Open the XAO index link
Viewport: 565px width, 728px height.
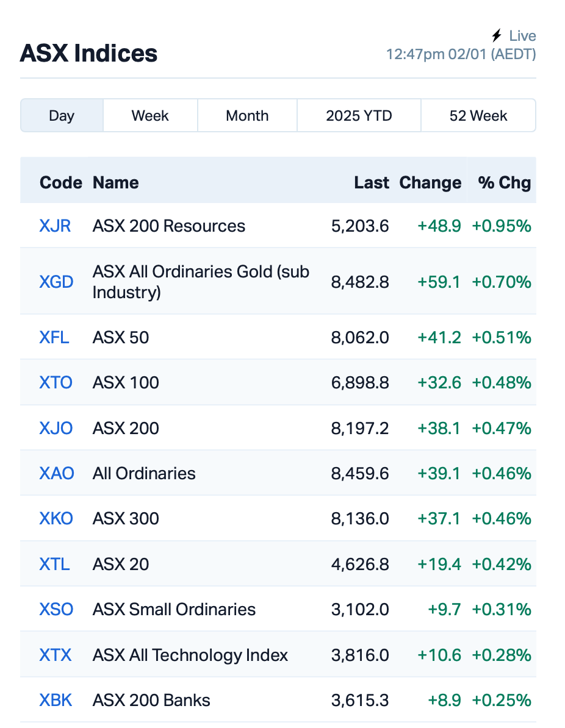57,473
